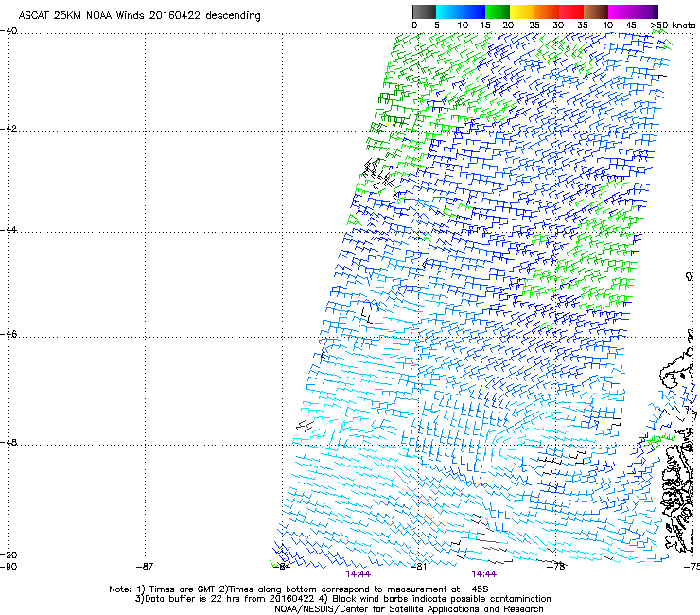Click the '-87' longitude axis label
This screenshot has width=700, height=615.
(145, 567)
